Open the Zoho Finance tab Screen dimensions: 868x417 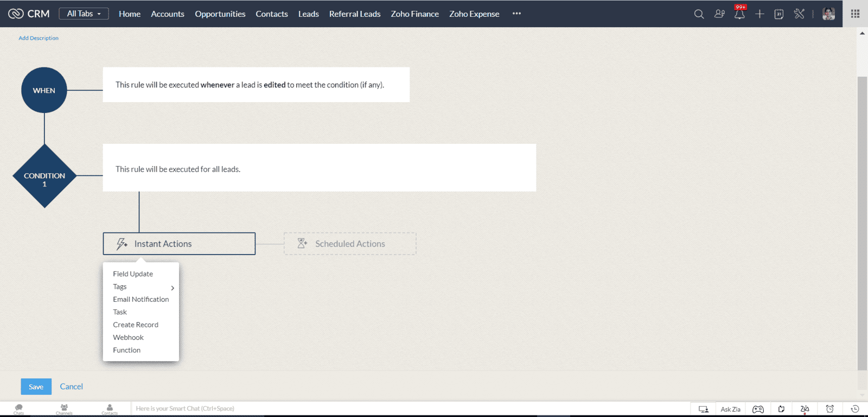415,14
